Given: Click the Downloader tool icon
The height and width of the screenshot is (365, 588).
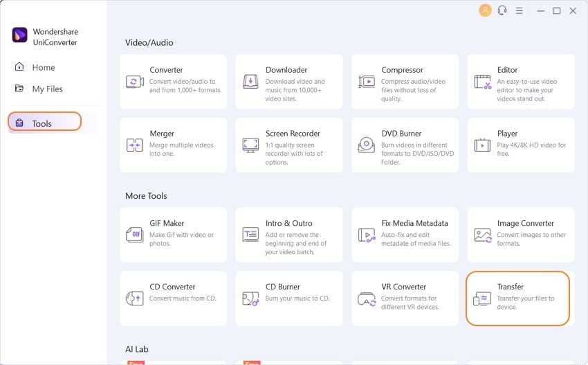Looking at the screenshot, I should [250, 82].
